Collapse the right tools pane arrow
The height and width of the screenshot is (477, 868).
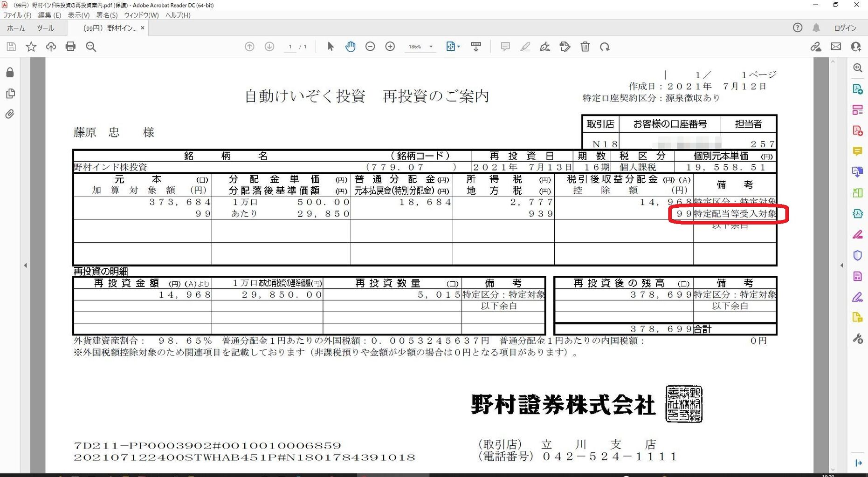[842, 266]
